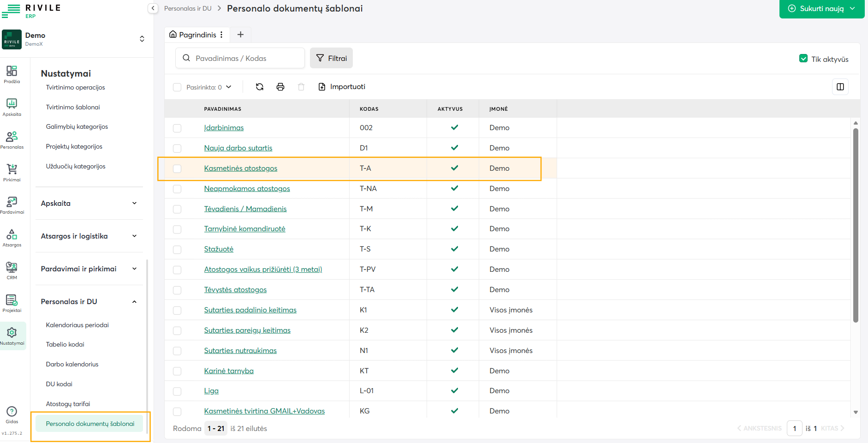868x443 pixels.
Task: Open Nustatymai gear icon in sidebar
Action: tap(12, 336)
